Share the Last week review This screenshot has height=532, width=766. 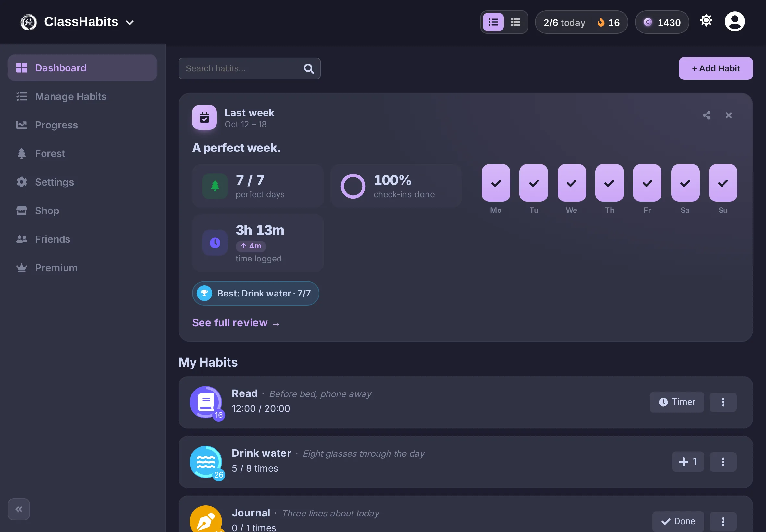coord(706,115)
